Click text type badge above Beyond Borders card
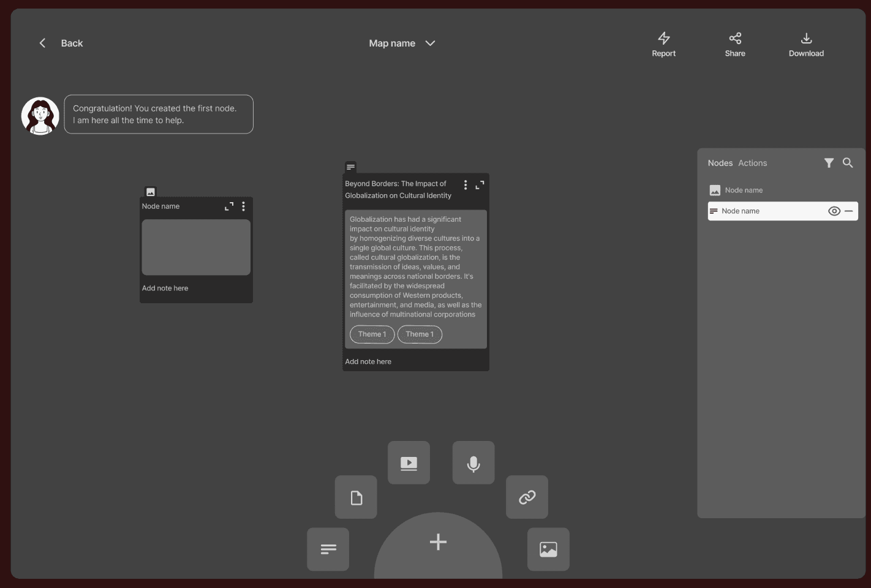 point(350,167)
